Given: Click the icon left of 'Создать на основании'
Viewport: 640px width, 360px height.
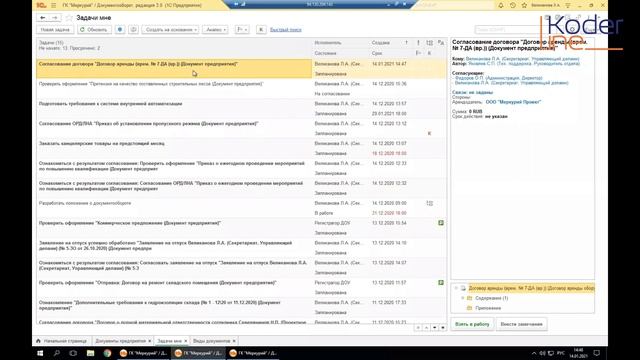Looking at the screenshot, I should 133,29.
